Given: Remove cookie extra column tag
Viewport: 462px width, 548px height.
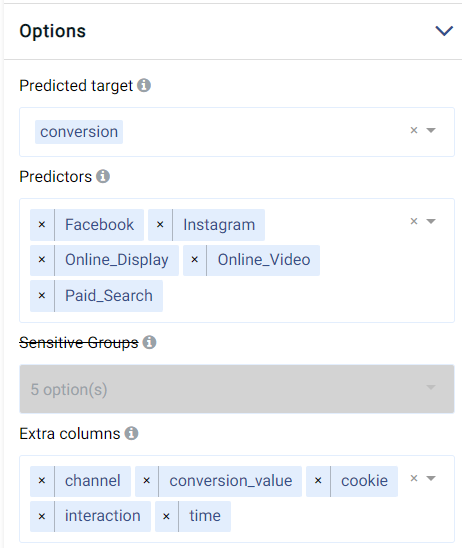Looking at the screenshot, I should pos(318,481).
